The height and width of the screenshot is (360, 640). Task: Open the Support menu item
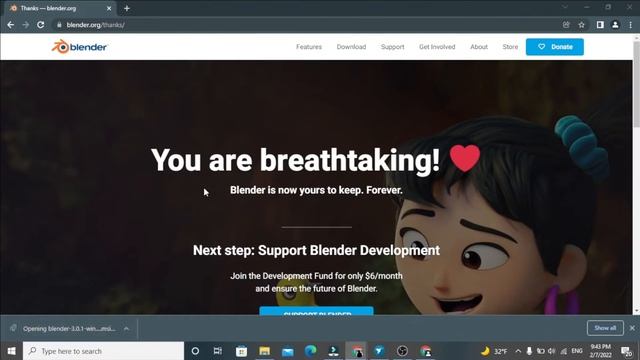coord(393,47)
